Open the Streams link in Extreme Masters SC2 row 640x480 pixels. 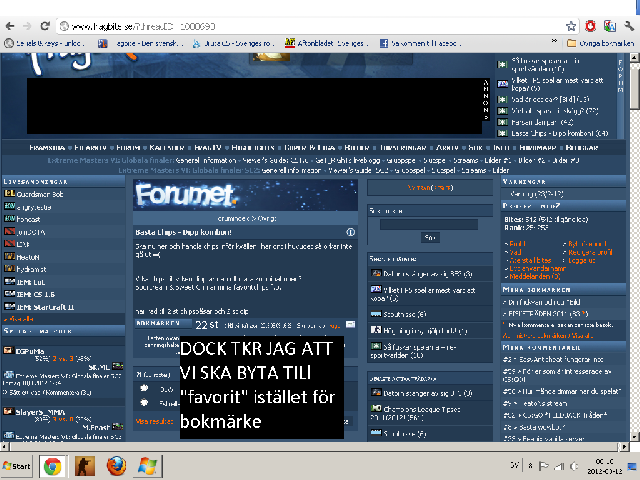(x=474, y=170)
